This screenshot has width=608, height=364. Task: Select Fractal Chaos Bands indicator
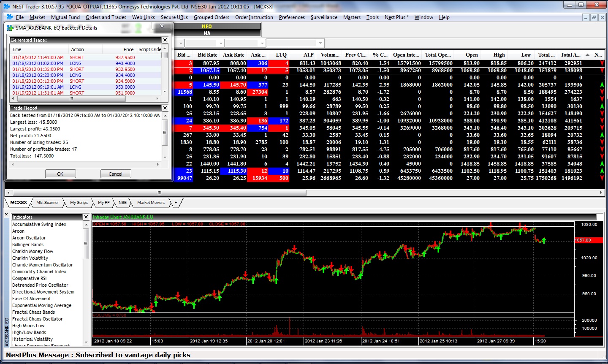34,312
